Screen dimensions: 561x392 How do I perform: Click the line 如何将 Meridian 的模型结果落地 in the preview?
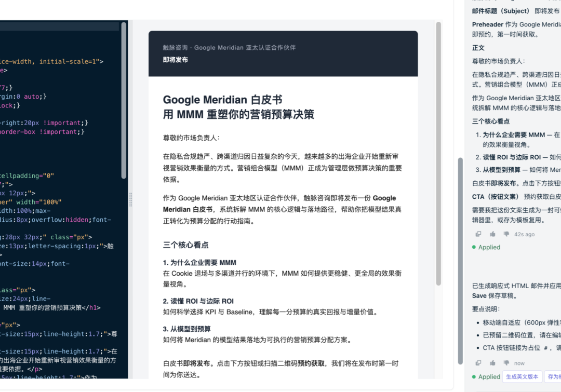coord(258,340)
